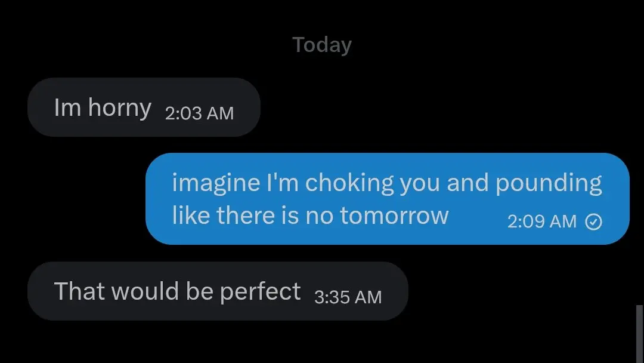Viewport: 644px width, 363px height.
Task: Click the word "That" in last message
Action: (79, 291)
